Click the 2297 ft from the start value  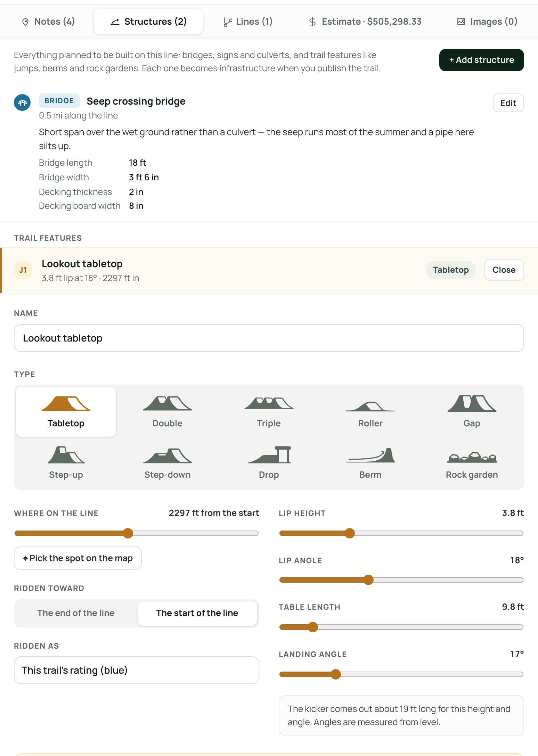point(214,513)
